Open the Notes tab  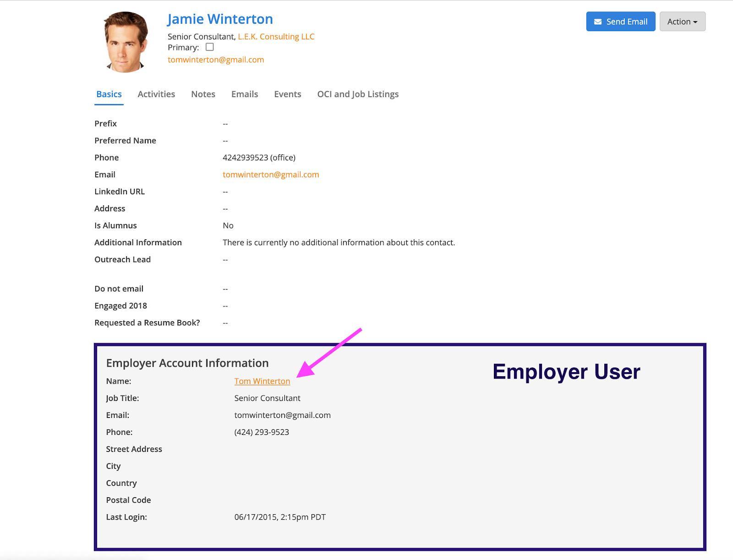click(203, 94)
